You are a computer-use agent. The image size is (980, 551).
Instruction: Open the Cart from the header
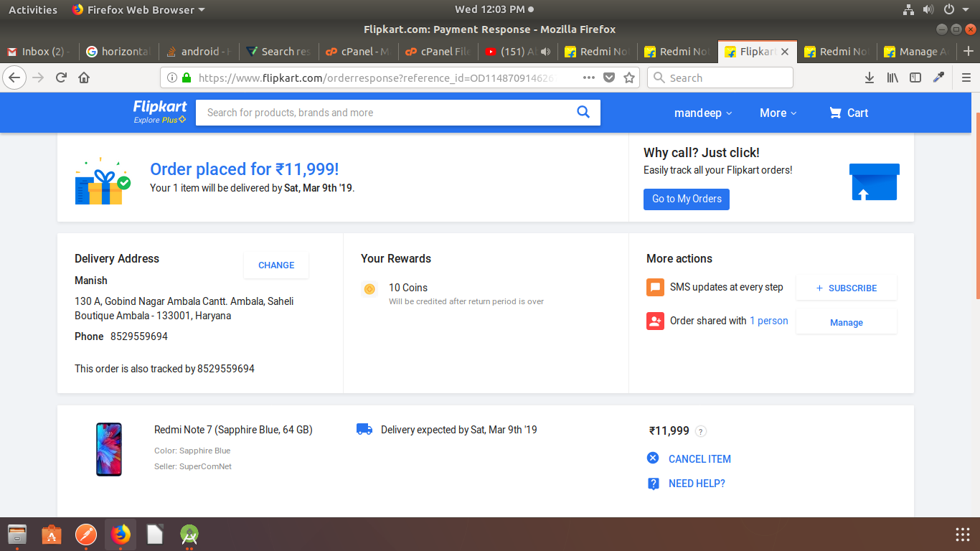[x=849, y=113]
